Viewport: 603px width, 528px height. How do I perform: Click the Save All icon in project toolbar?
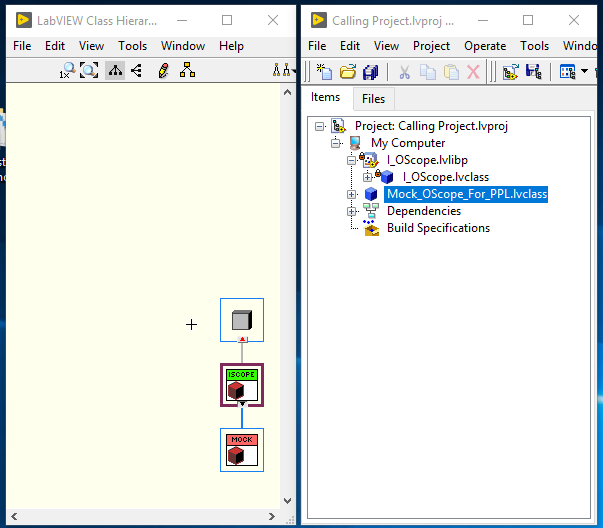(371, 72)
